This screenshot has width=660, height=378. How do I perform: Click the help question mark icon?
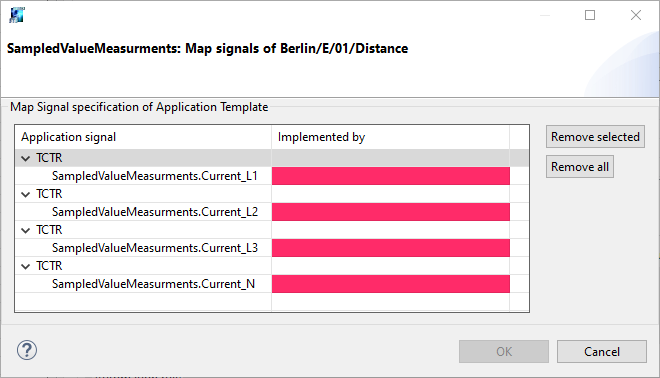(x=27, y=350)
